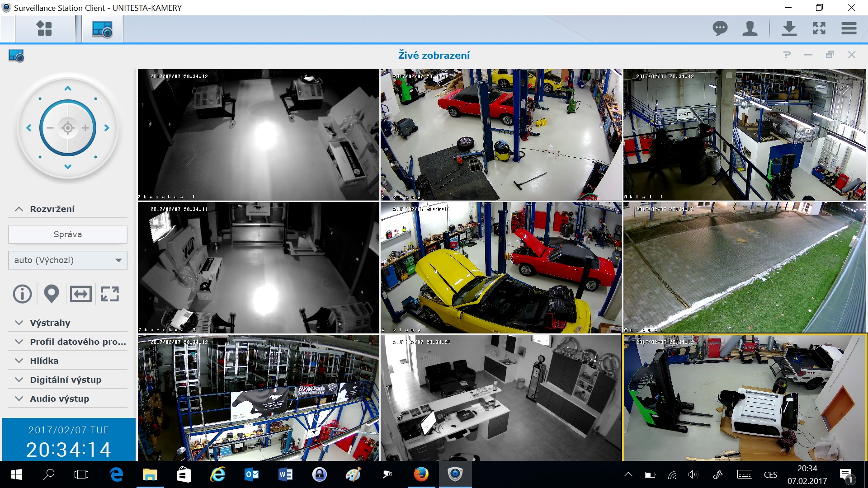Toggle the stretch-to-fit aspect ratio icon
This screenshot has height=488, width=868.
[80, 294]
